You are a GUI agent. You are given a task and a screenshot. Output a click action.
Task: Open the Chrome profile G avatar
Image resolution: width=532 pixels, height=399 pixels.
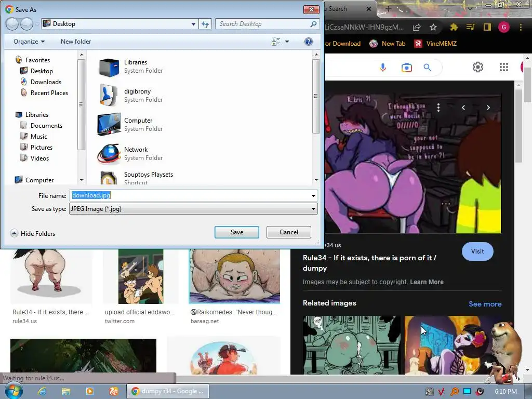coord(504,27)
